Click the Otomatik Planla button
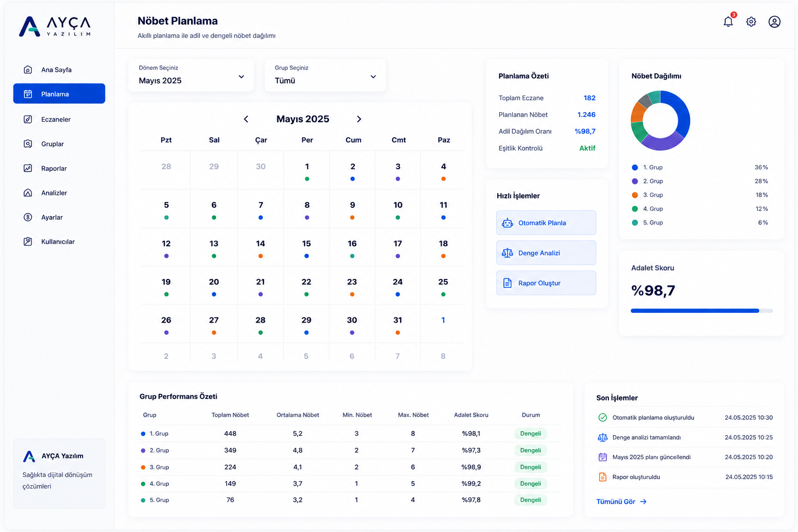798x532 pixels. pyautogui.click(x=546, y=223)
